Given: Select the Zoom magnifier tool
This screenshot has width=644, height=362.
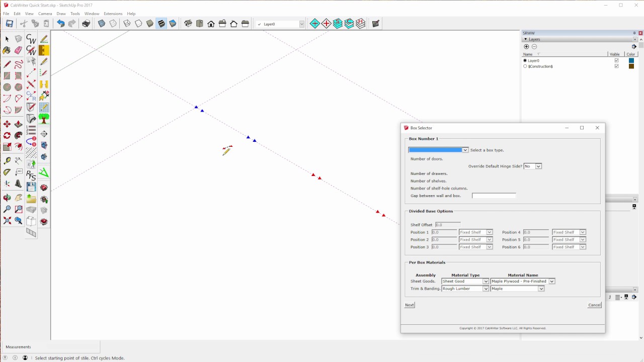Looking at the screenshot, I should click(x=7, y=209).
